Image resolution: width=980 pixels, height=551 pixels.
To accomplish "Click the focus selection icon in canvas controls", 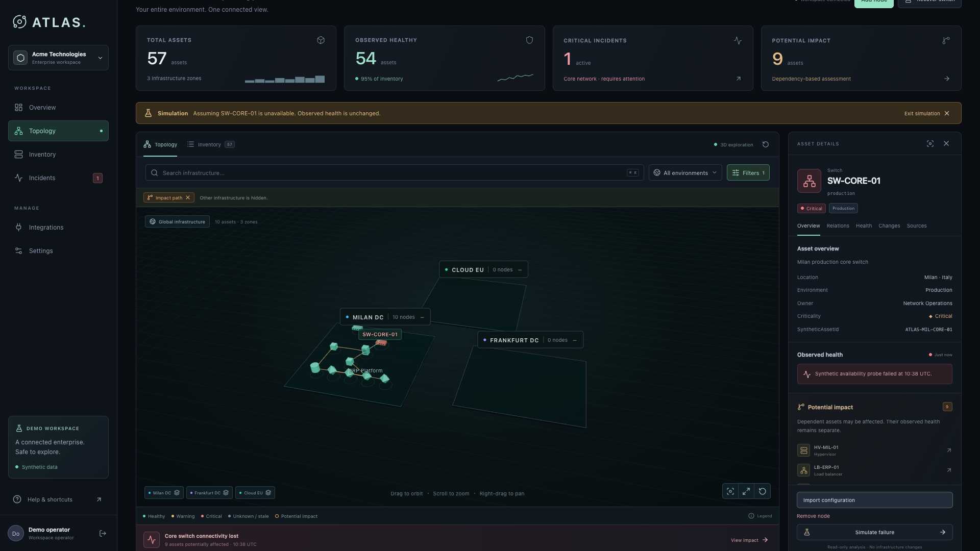I will (730, 491).
